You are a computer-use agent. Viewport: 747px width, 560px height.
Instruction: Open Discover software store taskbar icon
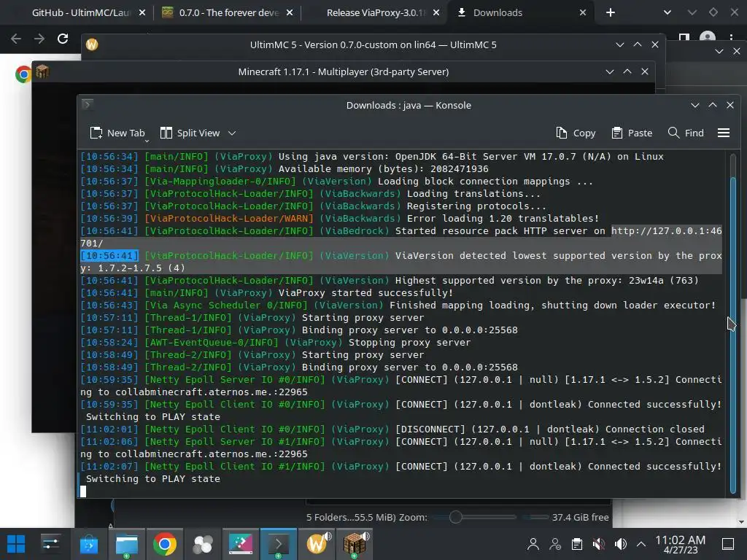[88, 544]
